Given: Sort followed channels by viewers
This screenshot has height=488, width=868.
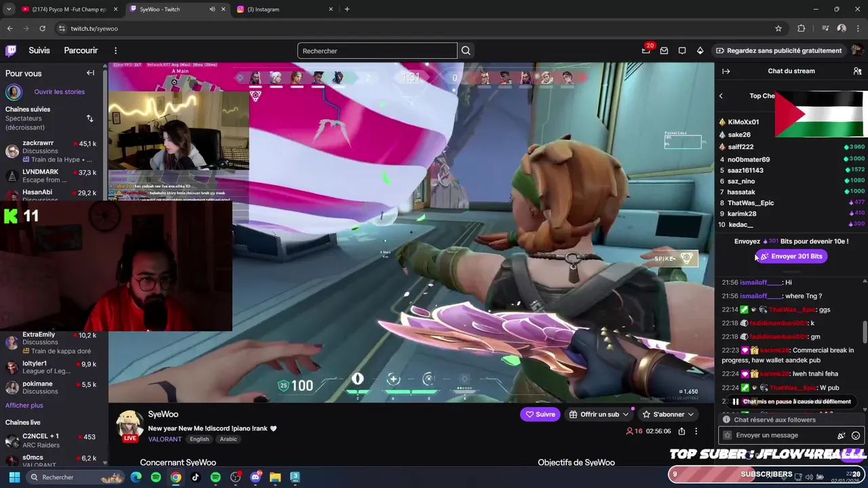Looking at the screenshot, I should coord(90,118).
